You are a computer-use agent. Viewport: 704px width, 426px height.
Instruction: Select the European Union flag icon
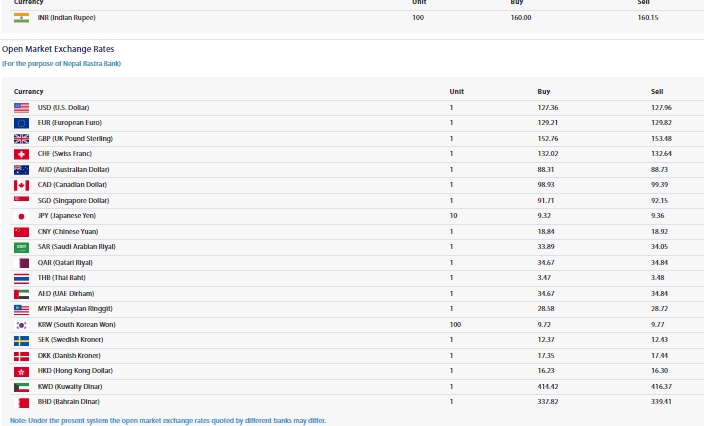pos(21,122)
